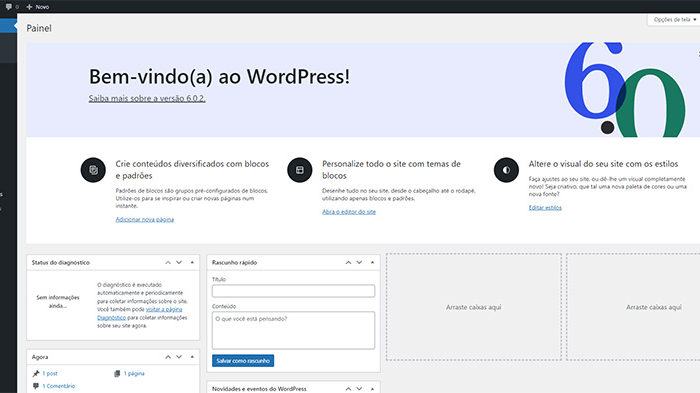The image size is (700, 393).
Task: Open the Opções de tela dropdown
Action: coord(675,20)
